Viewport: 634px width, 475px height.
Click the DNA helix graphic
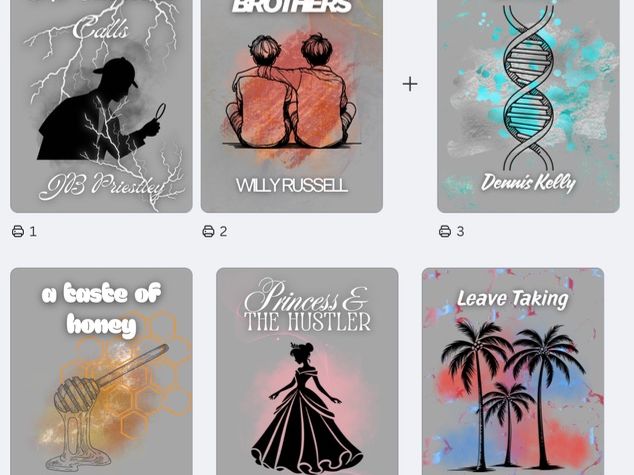point(528,87)
